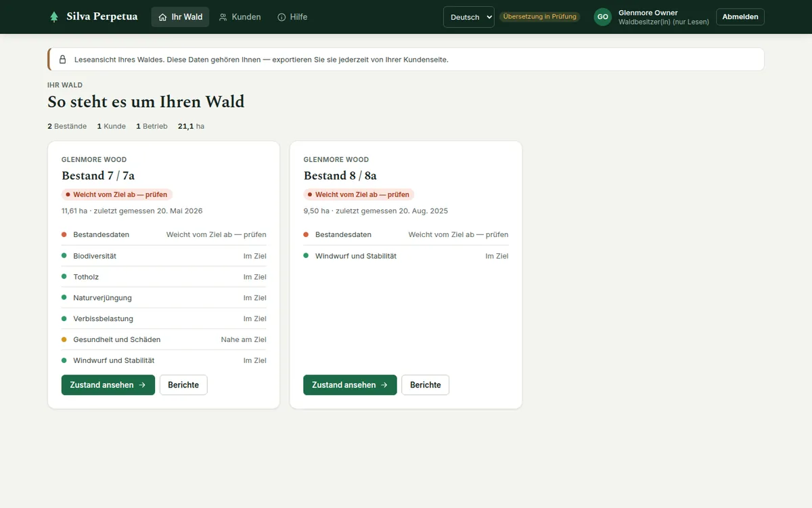Click the Übersetzung in Prüfung badge
The width and height of the screenshot is (812, 508).
pos(540,17)
